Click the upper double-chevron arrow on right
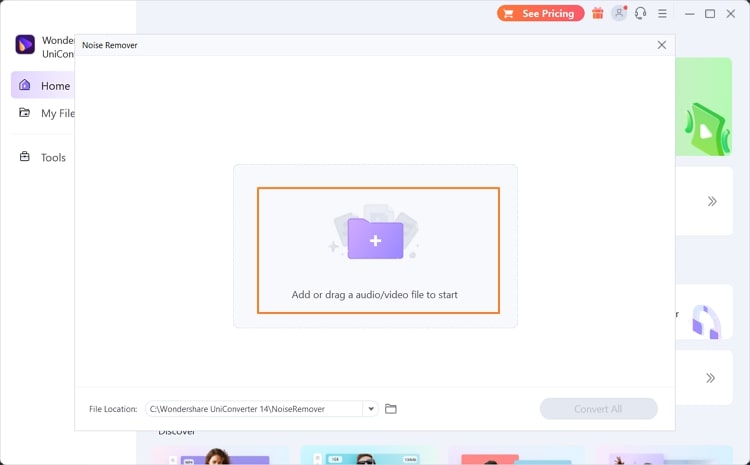 pyautogui.click(x=712, y=201)
